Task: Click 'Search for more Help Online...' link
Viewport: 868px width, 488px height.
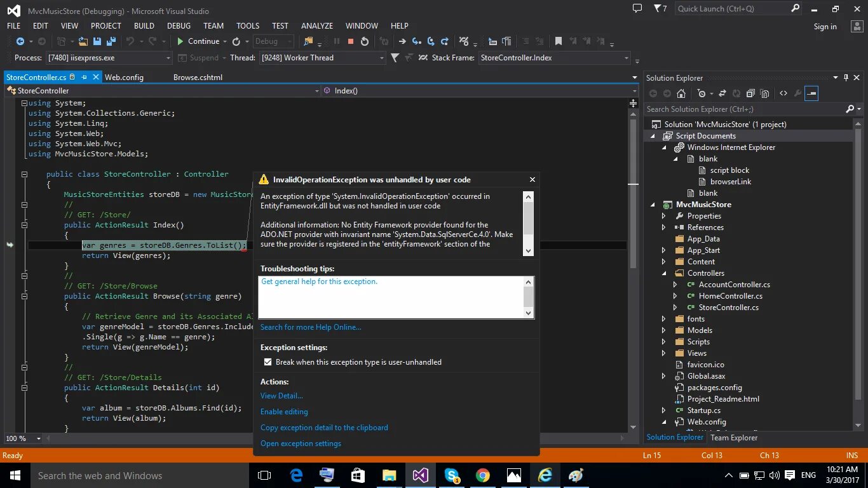Action: click(311, 327)
